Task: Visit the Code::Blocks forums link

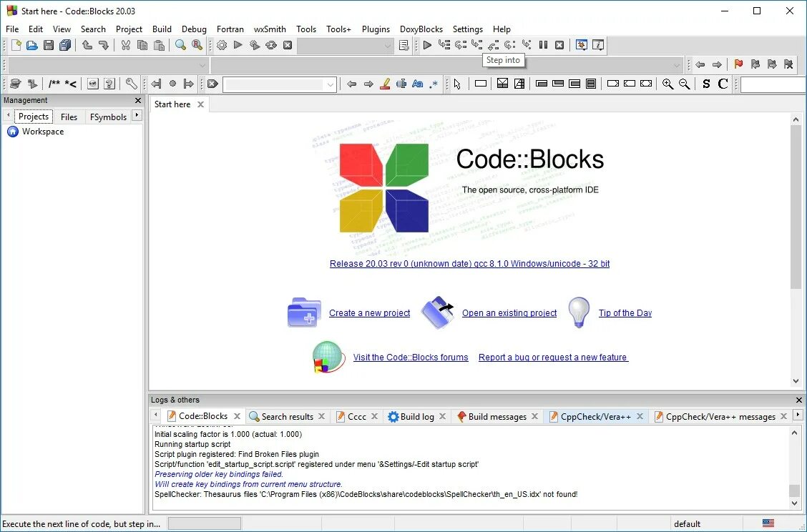Action: 411,357
